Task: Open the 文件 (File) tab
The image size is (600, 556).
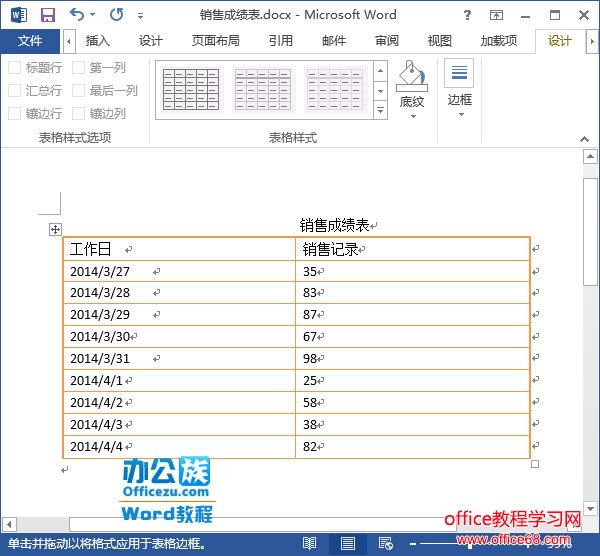Action: pos(30,41)
